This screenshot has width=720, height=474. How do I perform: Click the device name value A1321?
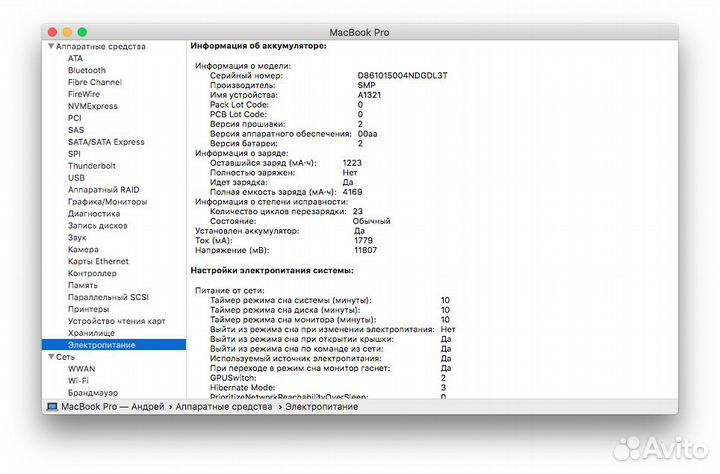pos(369,95)
